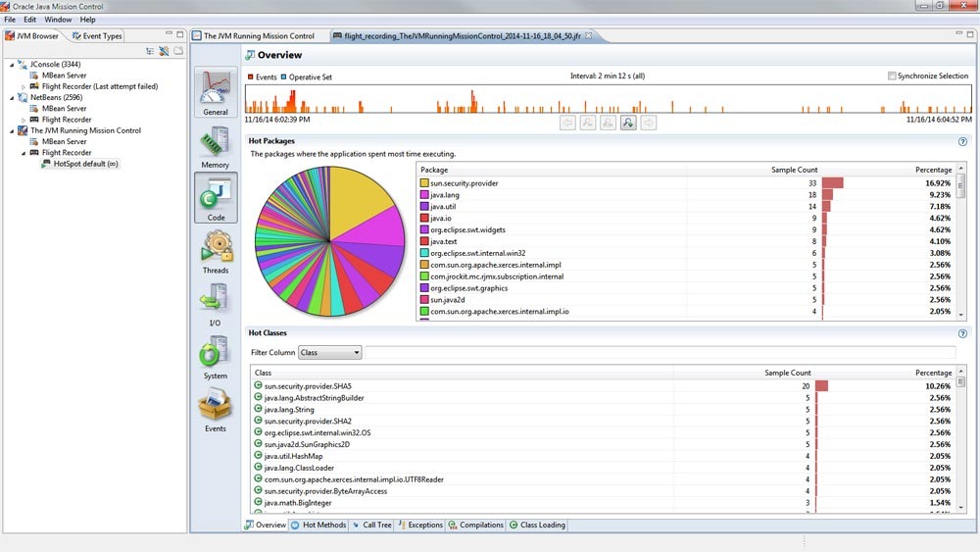Collapse The JVM Running Mission Control node
This screenshot has width=980, height=552.
pos(11,130)
